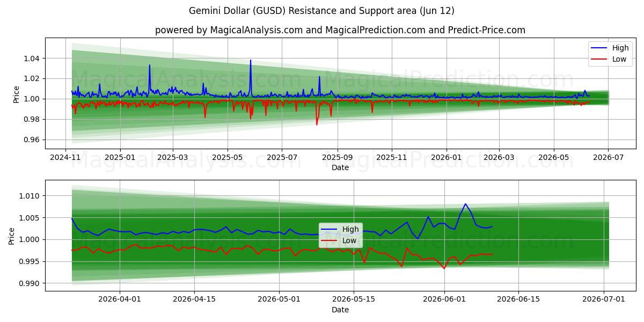Click the top chart x-axis label '2026-07'

608,158
